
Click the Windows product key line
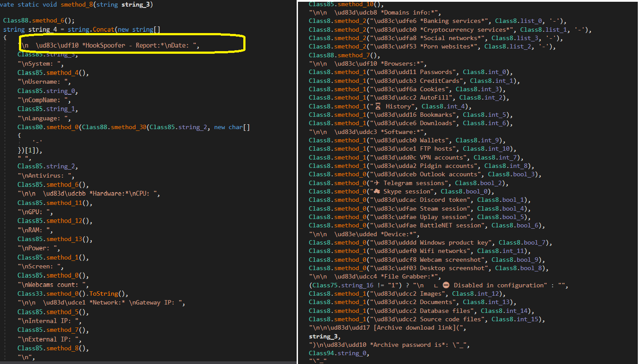coord(431,243)
